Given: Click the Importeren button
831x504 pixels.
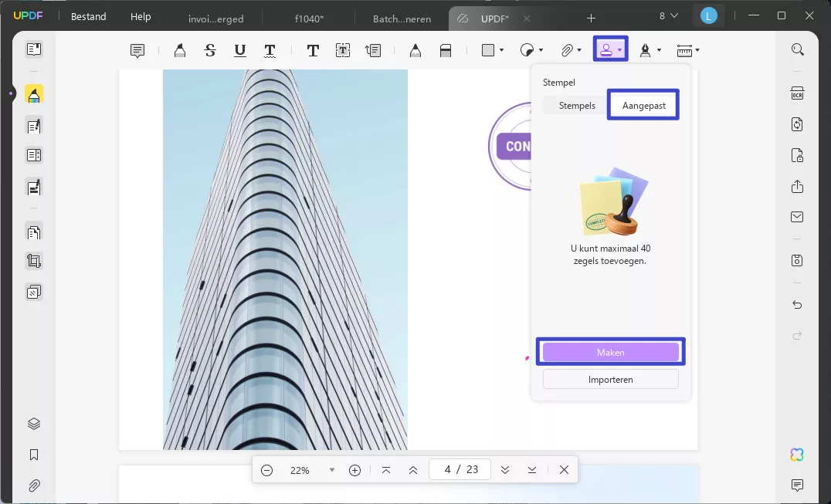Looking at the screenshot, I should tap(610, 379).
